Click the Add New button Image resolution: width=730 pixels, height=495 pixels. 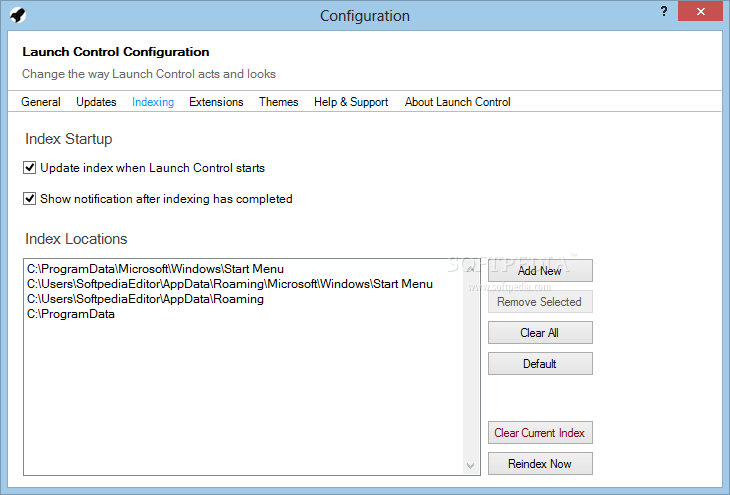pos(540,271)
